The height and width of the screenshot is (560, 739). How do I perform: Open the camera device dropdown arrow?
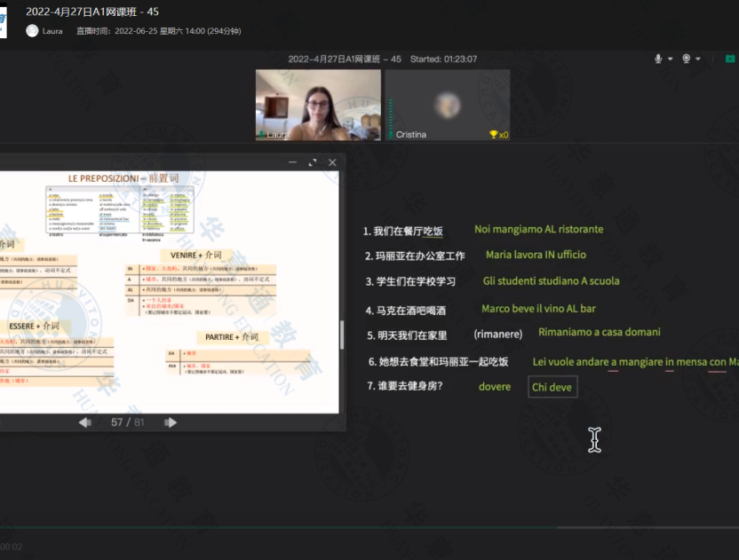[x=698, y=59]
